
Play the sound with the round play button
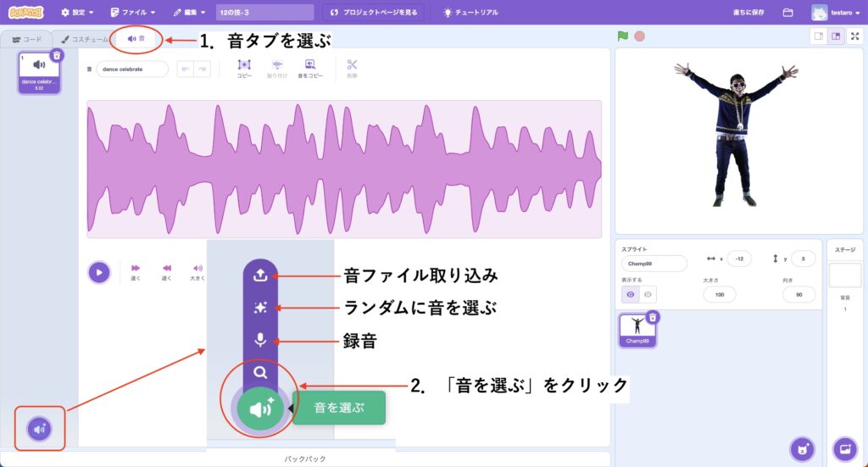(99, 272)
